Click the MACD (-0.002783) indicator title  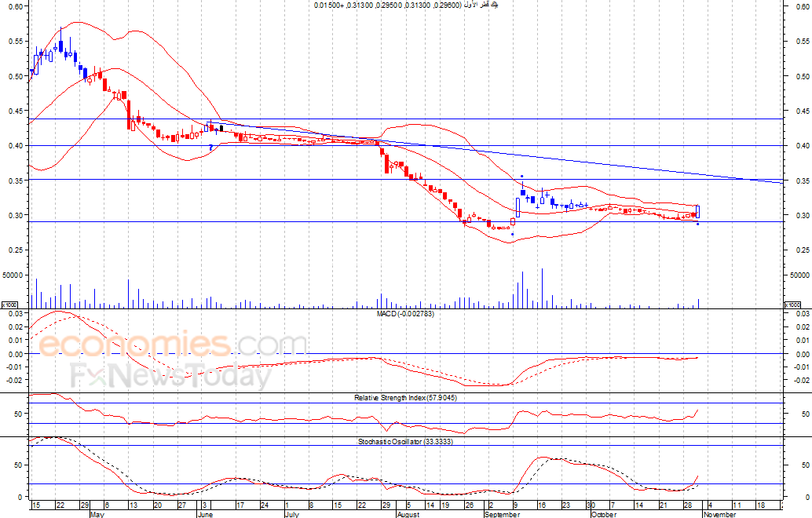[405, 314]
